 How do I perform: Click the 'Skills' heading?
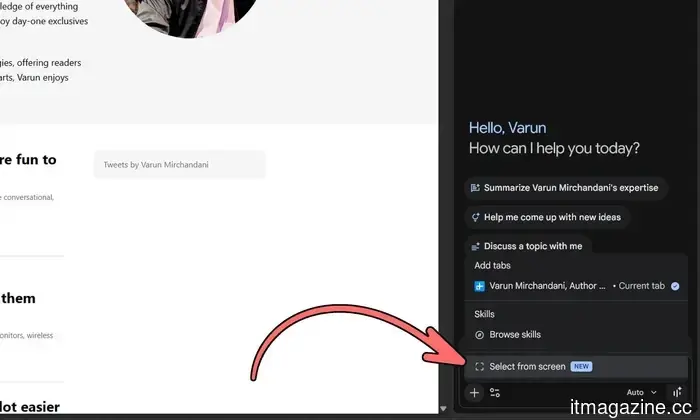click(484, 314)
